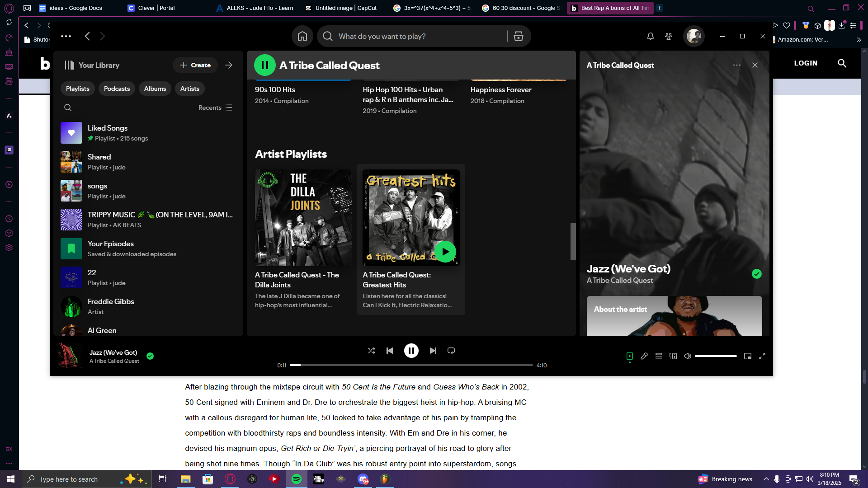Screen dimensions: 868x488
Task: Open Now Playing panel more options
Action: tap(737, 65)
